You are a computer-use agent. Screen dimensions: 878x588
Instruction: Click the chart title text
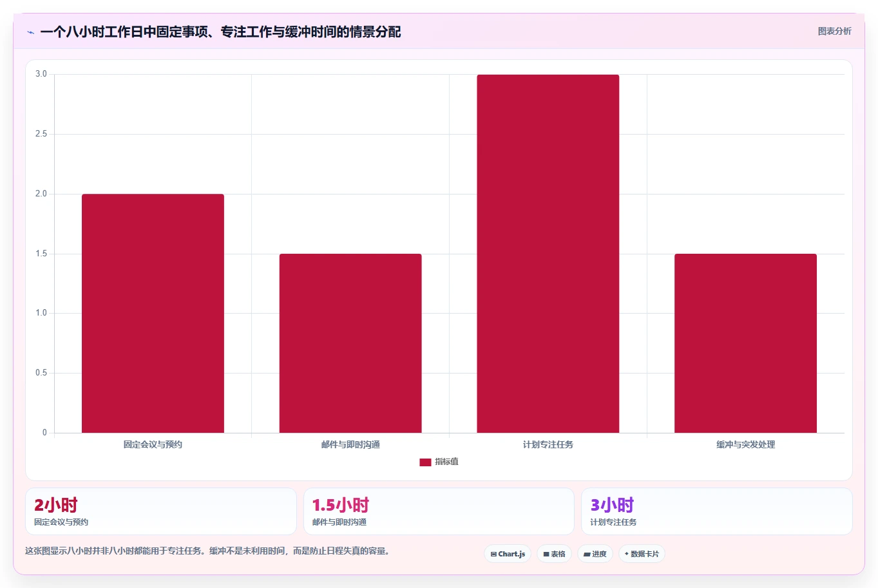pos(220,32)
